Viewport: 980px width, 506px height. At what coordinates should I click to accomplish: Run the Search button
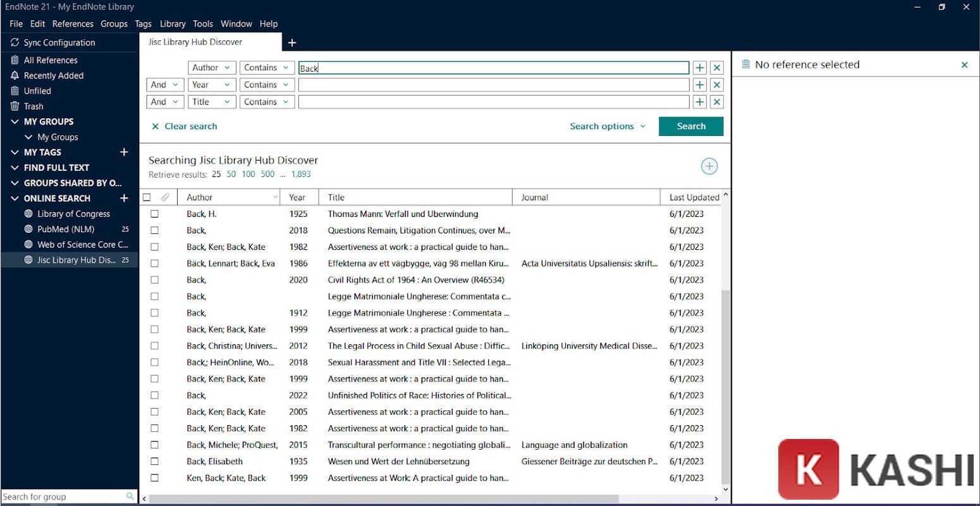pyautogui.click(x=690, y=126)
